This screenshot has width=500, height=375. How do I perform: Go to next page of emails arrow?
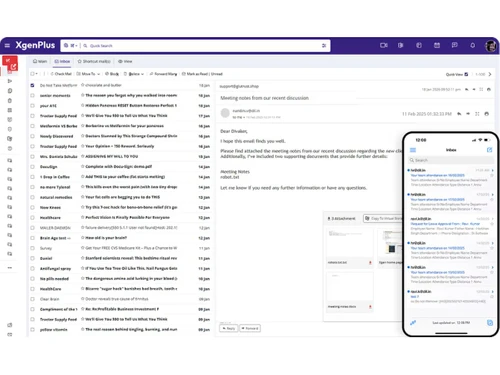coord(490,74)
